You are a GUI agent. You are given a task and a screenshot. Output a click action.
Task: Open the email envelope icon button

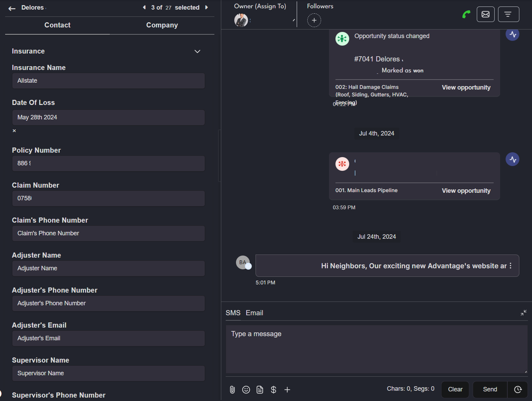click(485, 14)
